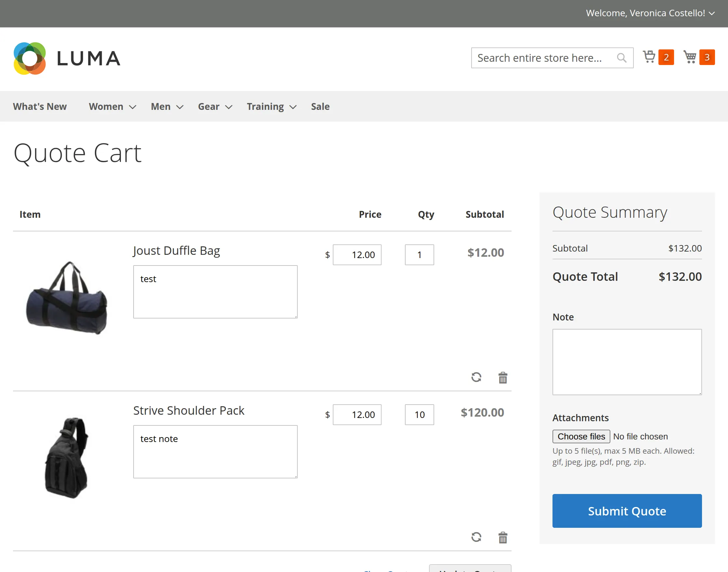Open the Strive Shoulder Pack product link

(x=189, y=410)
